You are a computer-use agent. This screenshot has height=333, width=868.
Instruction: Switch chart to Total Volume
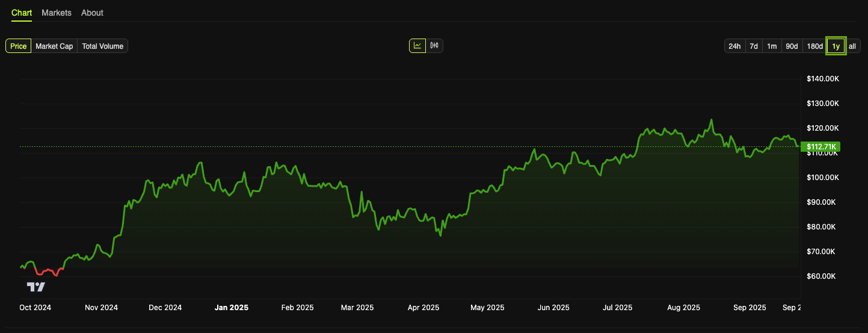pos(103,46)
